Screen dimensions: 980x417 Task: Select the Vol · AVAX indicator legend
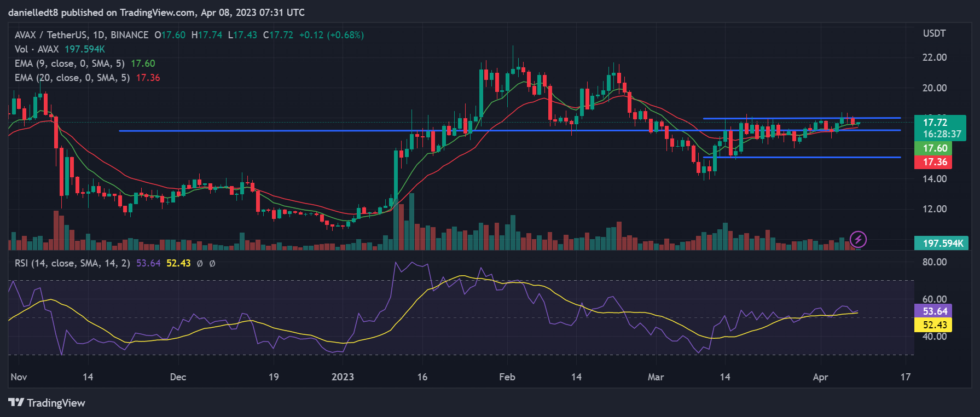point(37,49)
